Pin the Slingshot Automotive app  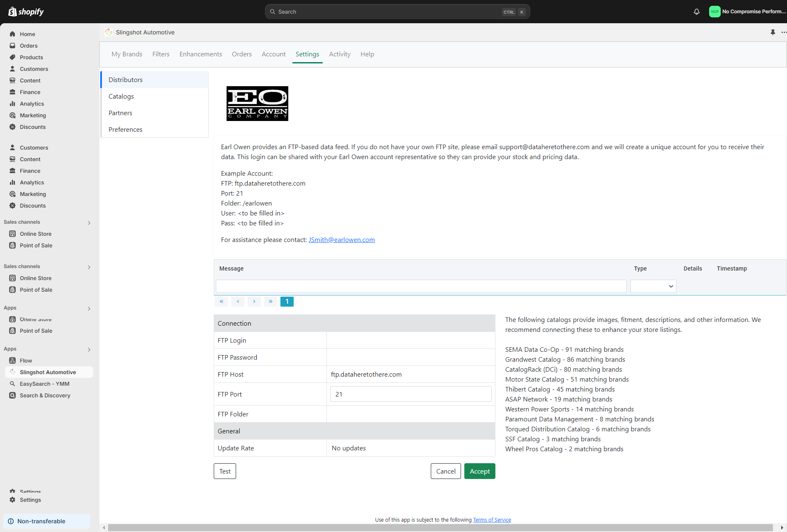coord(773,32)
